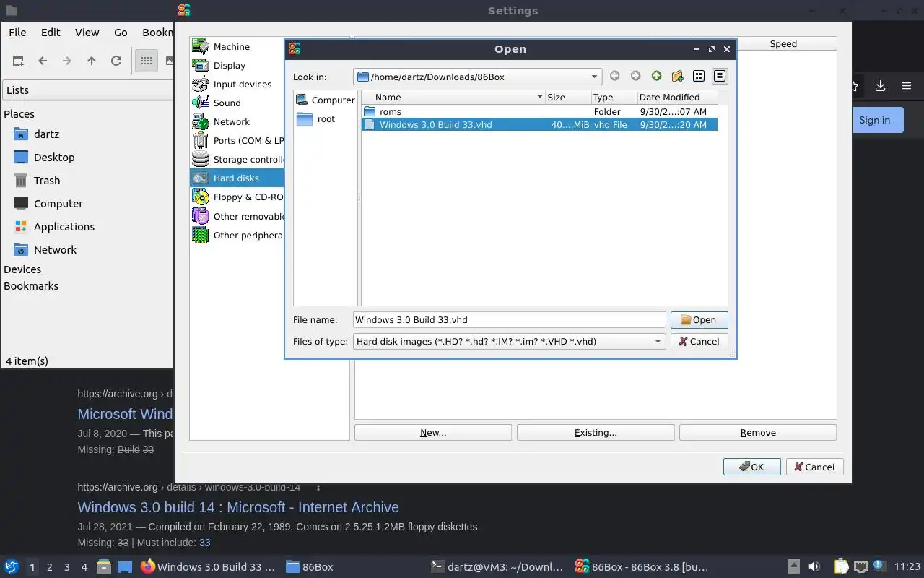Switch to workspace 2 in taskbar

tap(50, 567)
